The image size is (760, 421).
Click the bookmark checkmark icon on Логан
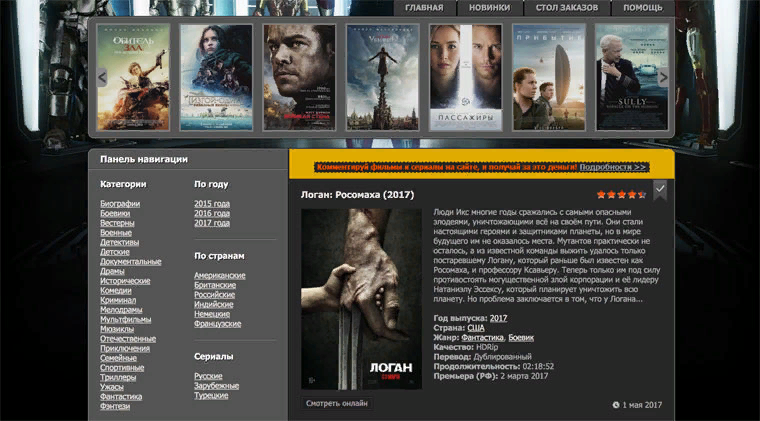[x=660, y=189]
